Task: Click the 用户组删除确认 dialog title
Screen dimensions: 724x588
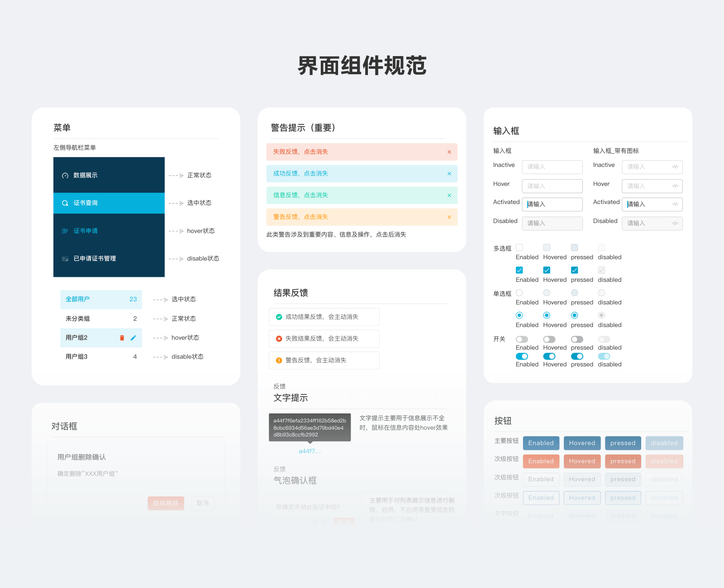Action: pos(82,457)
